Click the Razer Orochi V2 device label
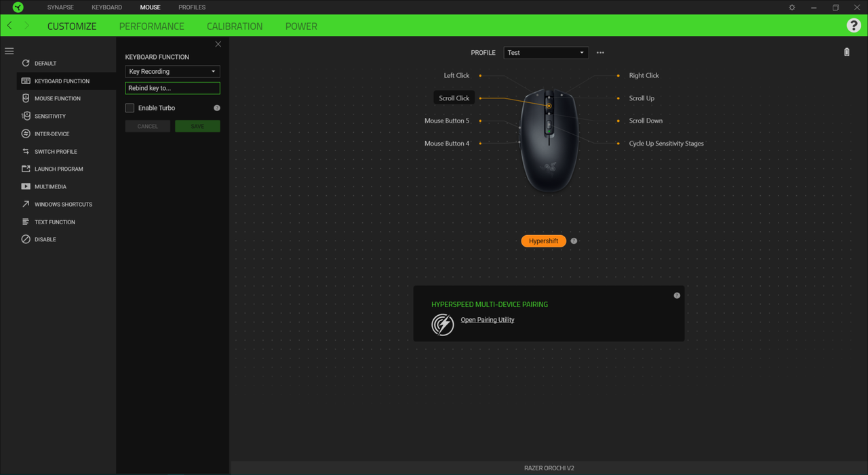Screen dimensions: 868x475 [549, 468]
